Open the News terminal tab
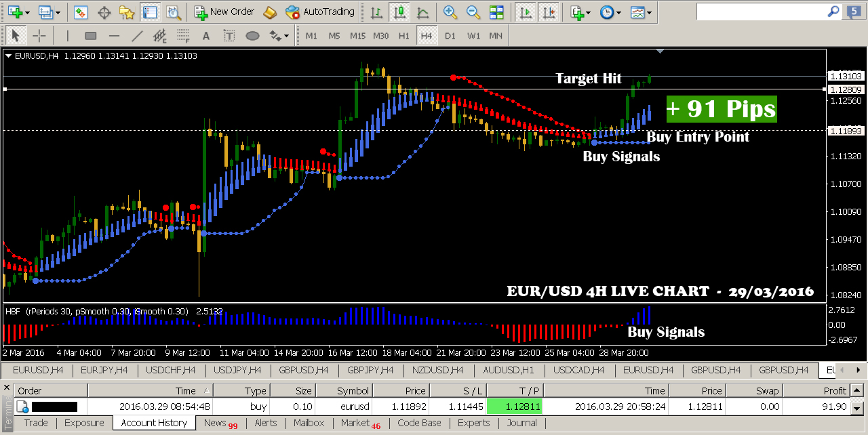 [220, 423]
